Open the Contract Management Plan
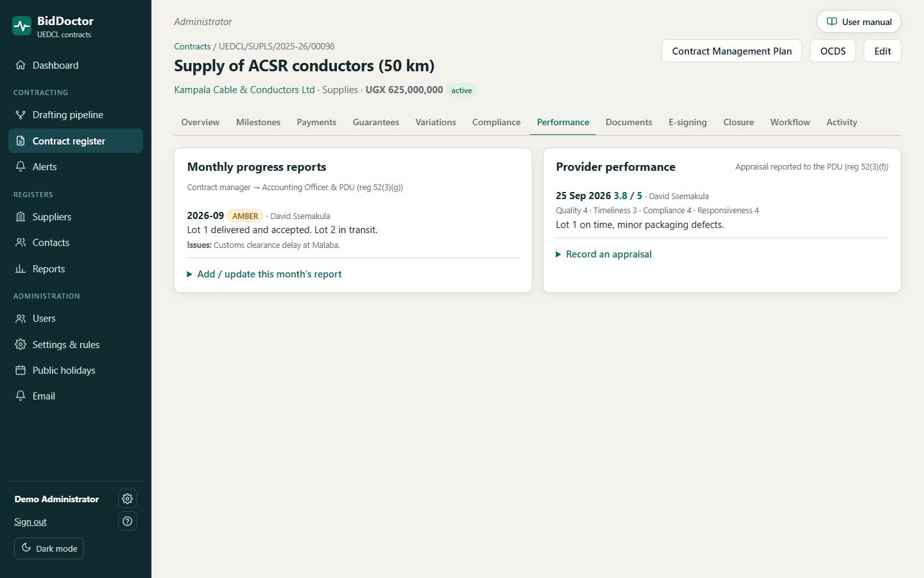924x578 pixels. click(732, 51)
